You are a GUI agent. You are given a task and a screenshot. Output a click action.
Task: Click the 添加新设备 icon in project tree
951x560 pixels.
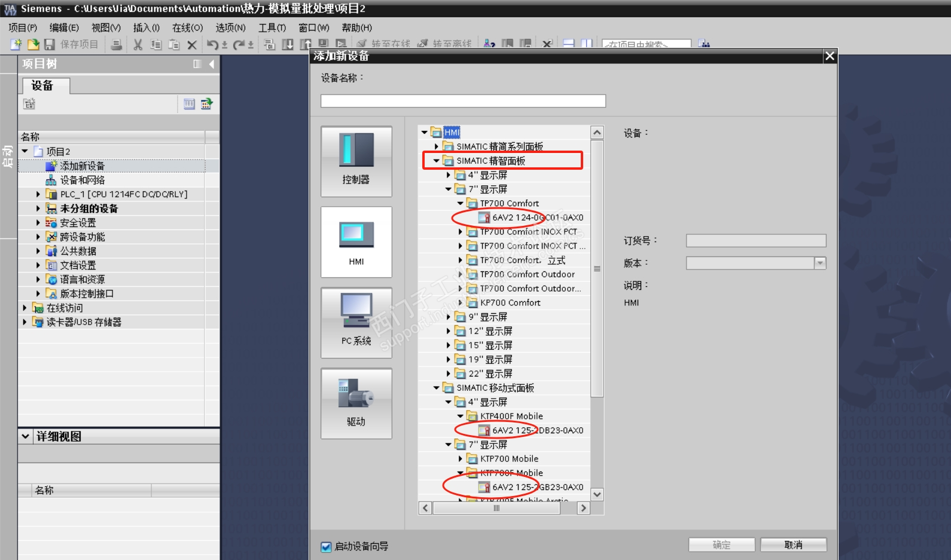point(51,166)
